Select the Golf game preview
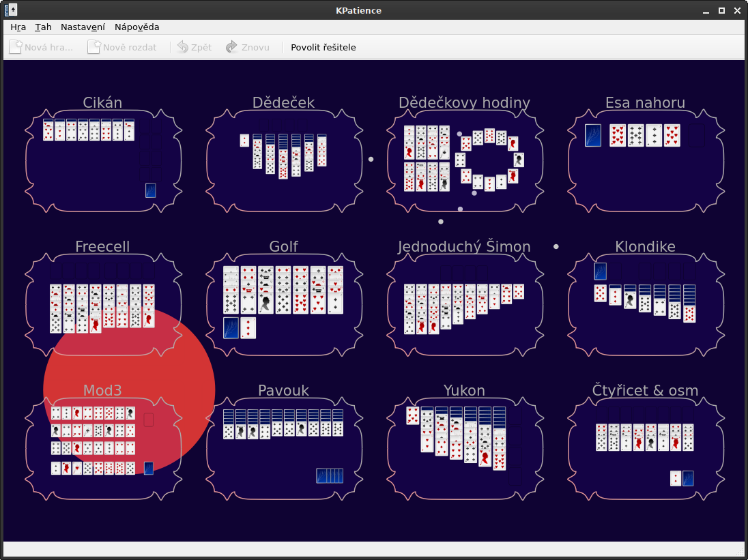Viewport: 748px width, 560px height. (x=284, y=305)
